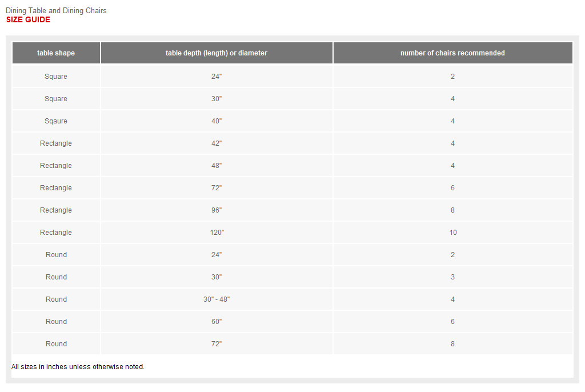Click the Rectangle cell in the 96" row
The width and height of the screenshot is (585, 392).
click(56, 210)
